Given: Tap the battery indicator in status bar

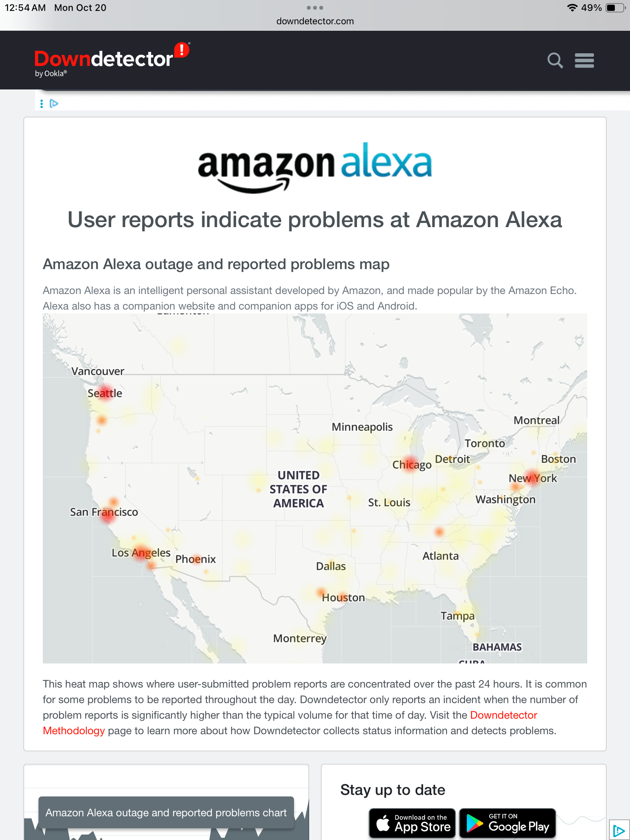Looking at the screenshot, I should pos(616,8).
